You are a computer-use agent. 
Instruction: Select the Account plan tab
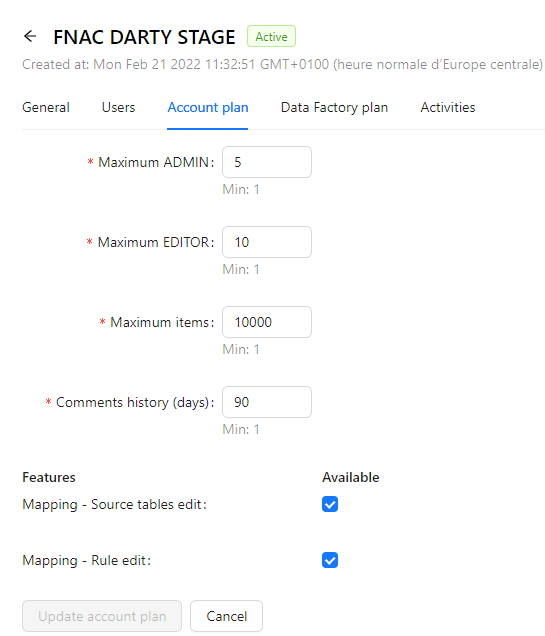(x=208, y=107)
